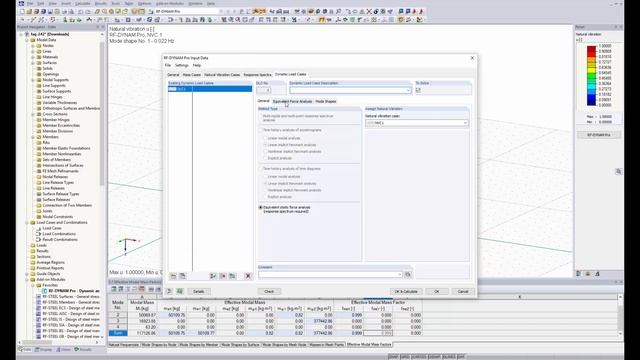Screen dimensions: 640x360
Task: Click the OK button in dialog
Action: tap(437, 291)
